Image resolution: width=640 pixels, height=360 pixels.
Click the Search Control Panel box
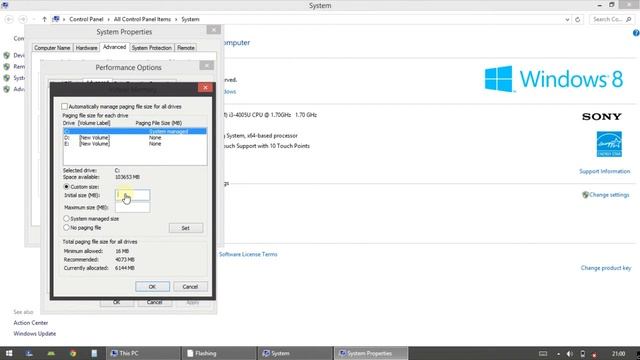pos(612,19)
